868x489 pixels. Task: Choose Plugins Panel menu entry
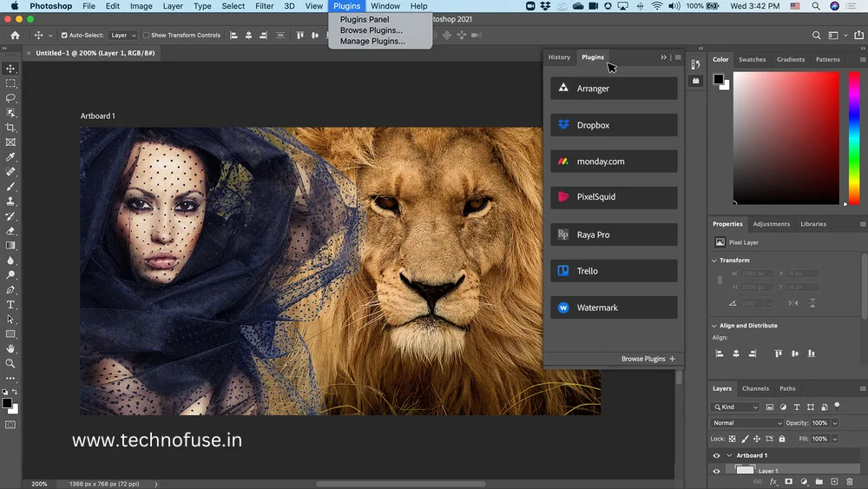[x=365, y=19]
